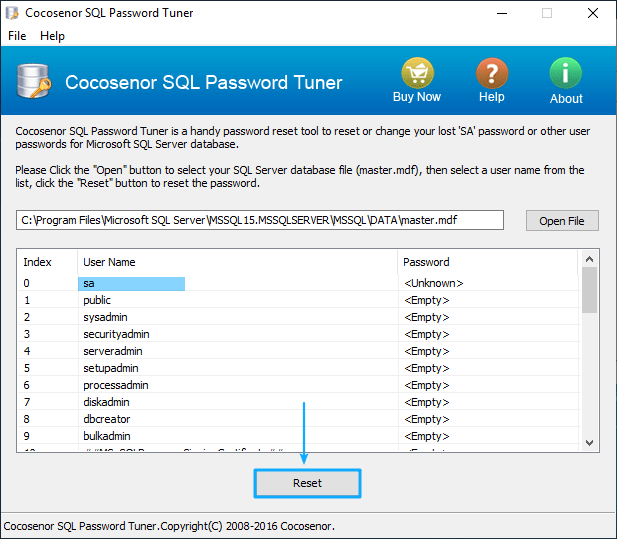
Task: Close the SQL Password Tuner window
Action: click(x=593, y=13)
